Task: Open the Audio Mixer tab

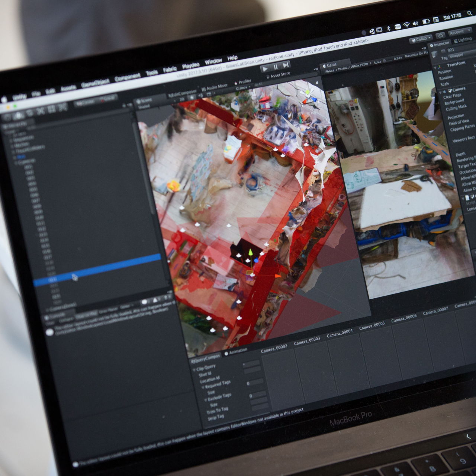Action: coord(215,88)
